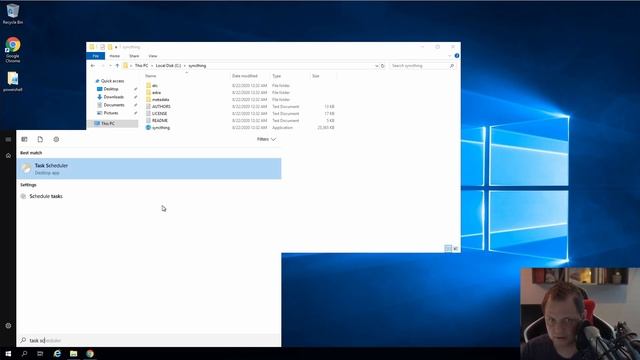The width and height of the screenshot is (640, 360).
Task: Select the Google Chrome desktop shortcut
Action: click(13, 50)
